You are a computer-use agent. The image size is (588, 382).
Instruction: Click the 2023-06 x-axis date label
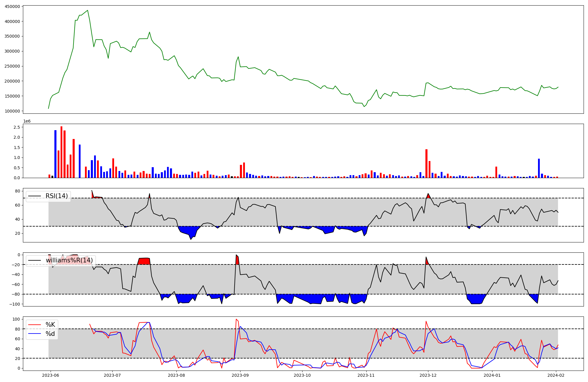tap(51, 375)
